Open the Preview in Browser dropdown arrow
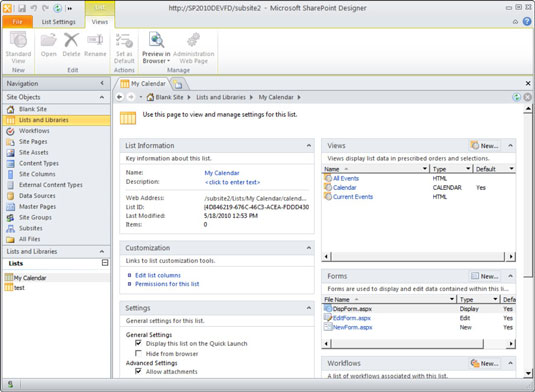 tap(169, 61)
